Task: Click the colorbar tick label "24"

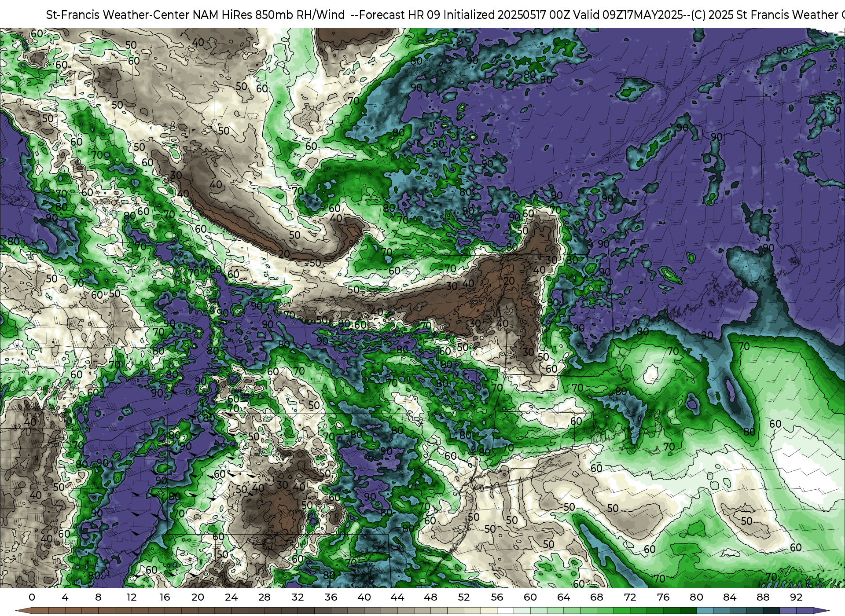Action: pos(231,597)
